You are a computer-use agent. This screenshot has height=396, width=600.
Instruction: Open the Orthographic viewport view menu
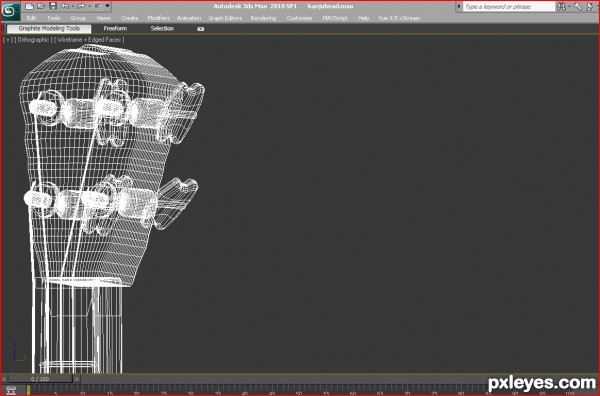(x=33, y=39)
